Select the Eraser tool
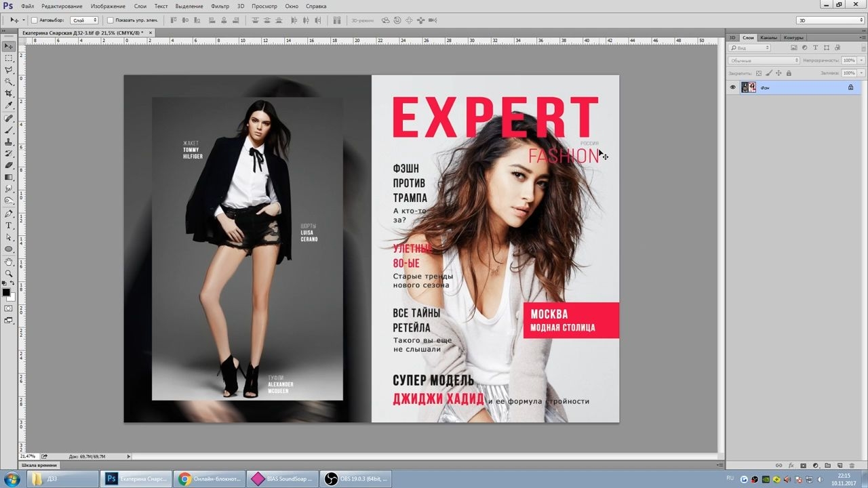The image size is (868, 488). [9, 165]
